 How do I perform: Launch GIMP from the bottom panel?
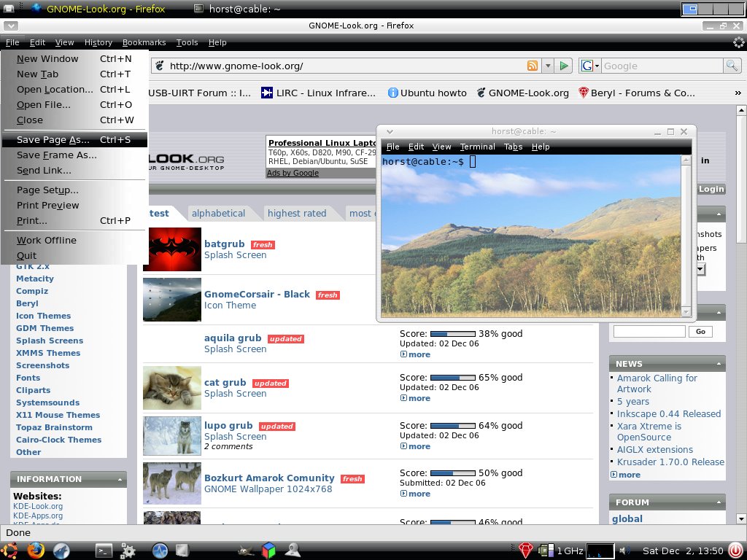click(246, 551)
